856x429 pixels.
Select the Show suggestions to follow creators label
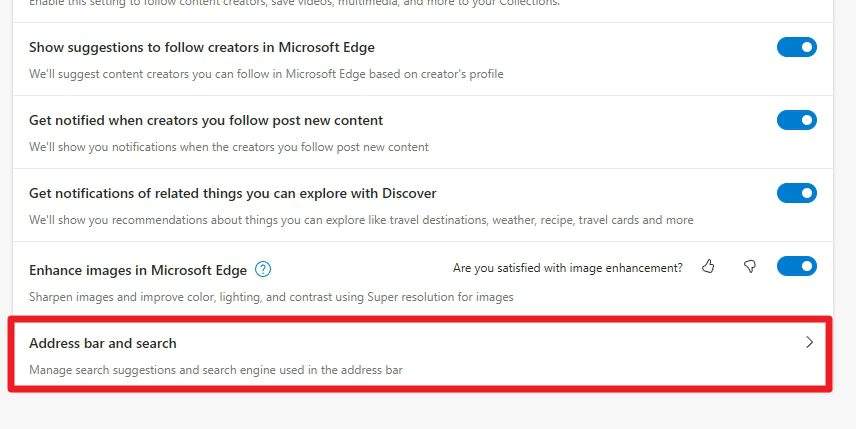coord(202,47)
